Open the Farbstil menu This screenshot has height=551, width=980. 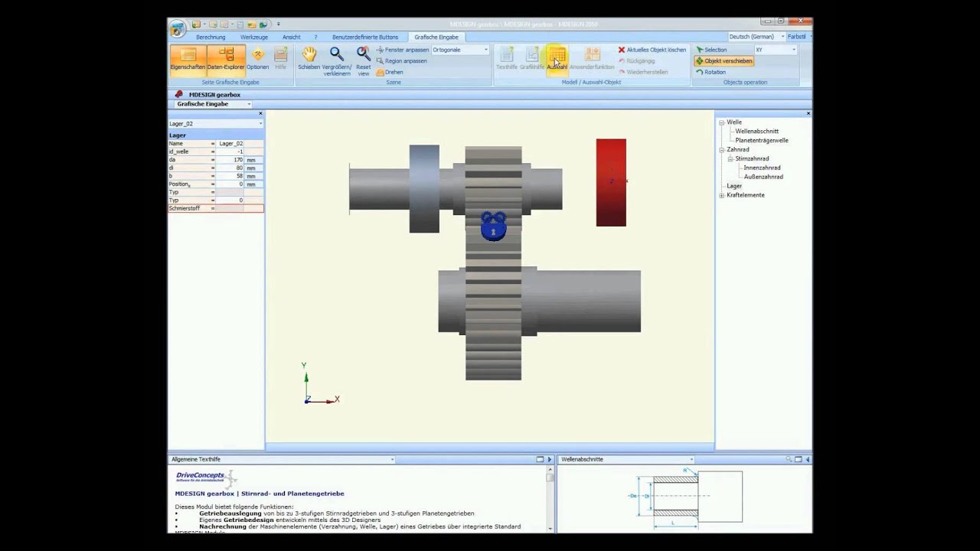pos(798,37)
